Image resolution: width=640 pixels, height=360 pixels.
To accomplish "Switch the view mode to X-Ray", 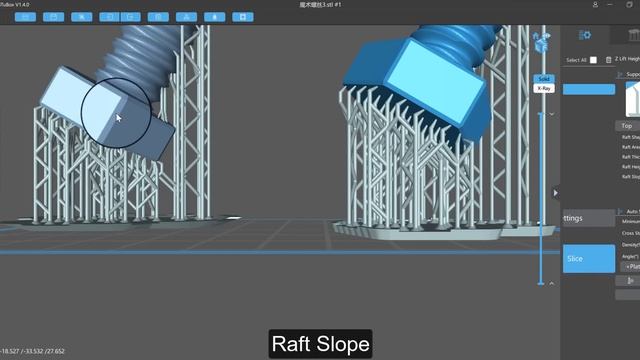I will pos(544,88).
